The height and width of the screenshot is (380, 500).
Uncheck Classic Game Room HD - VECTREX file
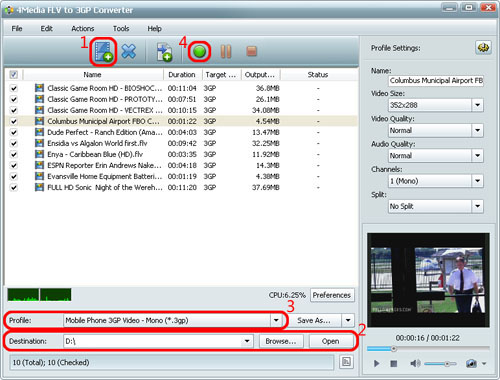(x=14, y=110)
